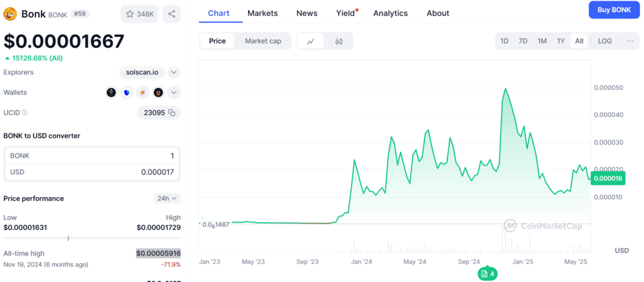Open the blue shield wallet icon
Screen dimensions: 644x282
127,93
